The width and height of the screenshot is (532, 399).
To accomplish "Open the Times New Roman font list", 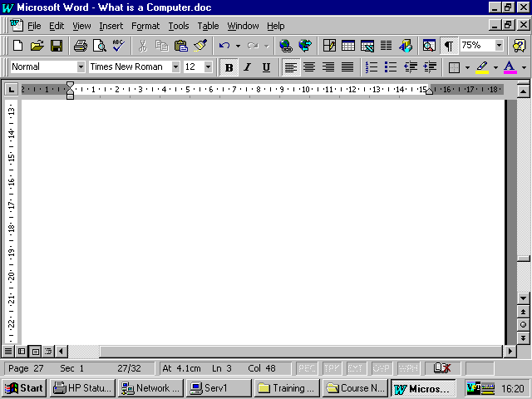I will tap(175, 66).
